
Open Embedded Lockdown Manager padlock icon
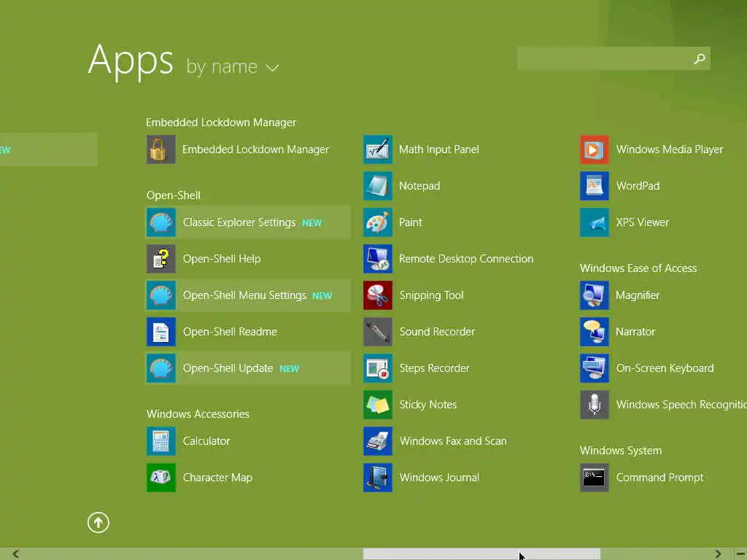161,149
